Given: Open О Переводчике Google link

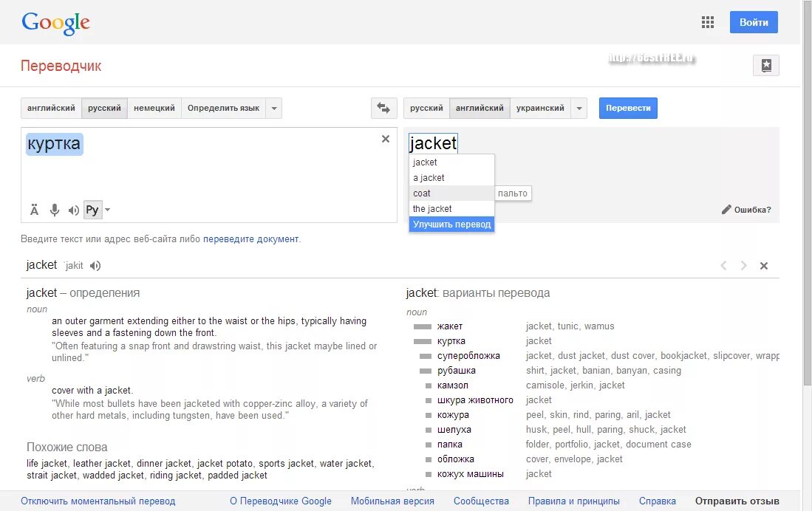Looking at the screenshot, I should pyautogui.click(x=281, y=501).
